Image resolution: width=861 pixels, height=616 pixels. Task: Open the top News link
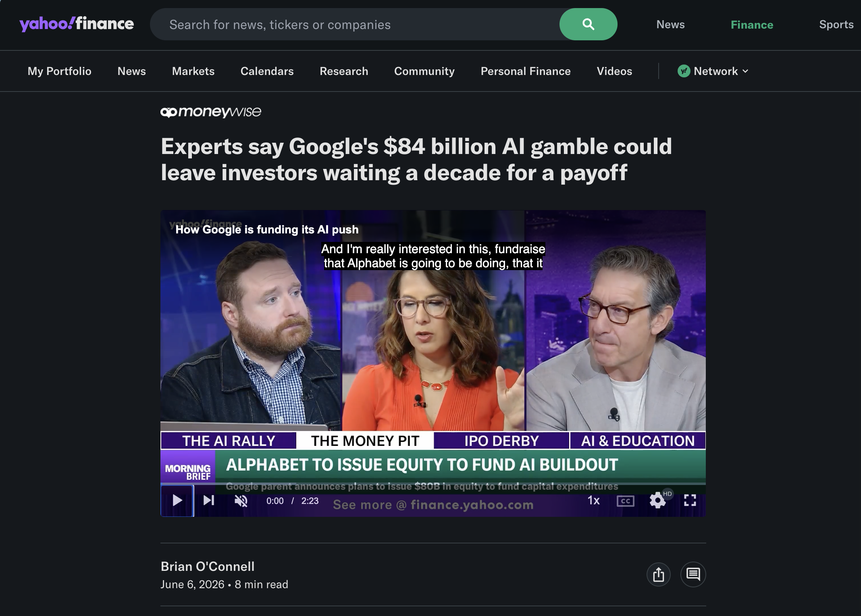click(x=670, y=25)
